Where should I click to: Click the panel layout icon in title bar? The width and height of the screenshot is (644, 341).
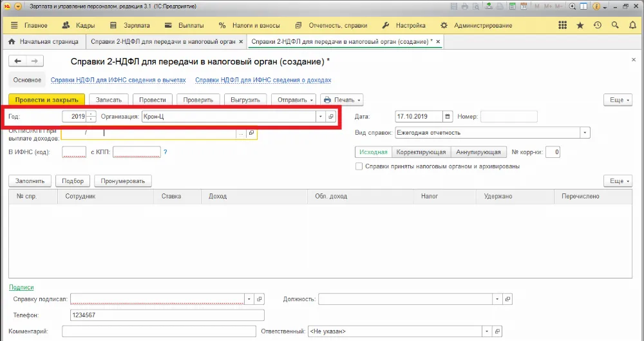[583, 6]
